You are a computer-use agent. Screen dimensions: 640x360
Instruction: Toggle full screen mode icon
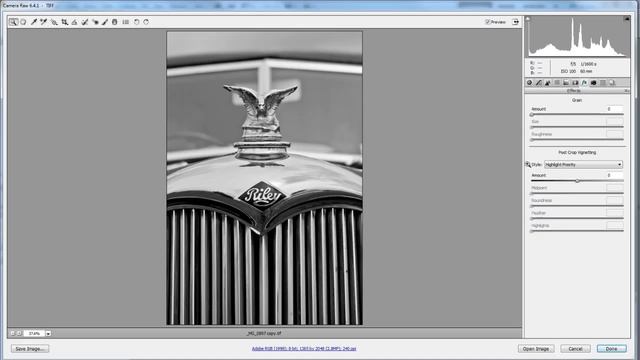[516, 22]
